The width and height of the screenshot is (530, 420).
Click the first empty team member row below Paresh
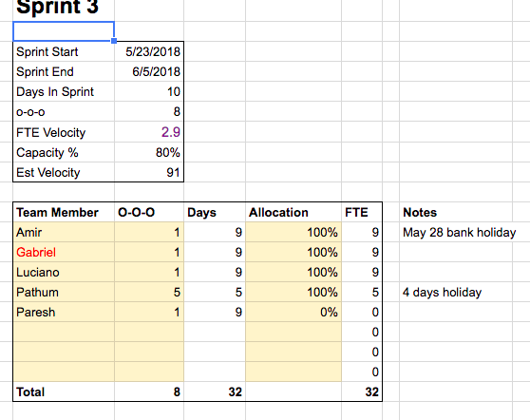pos(64,332)
